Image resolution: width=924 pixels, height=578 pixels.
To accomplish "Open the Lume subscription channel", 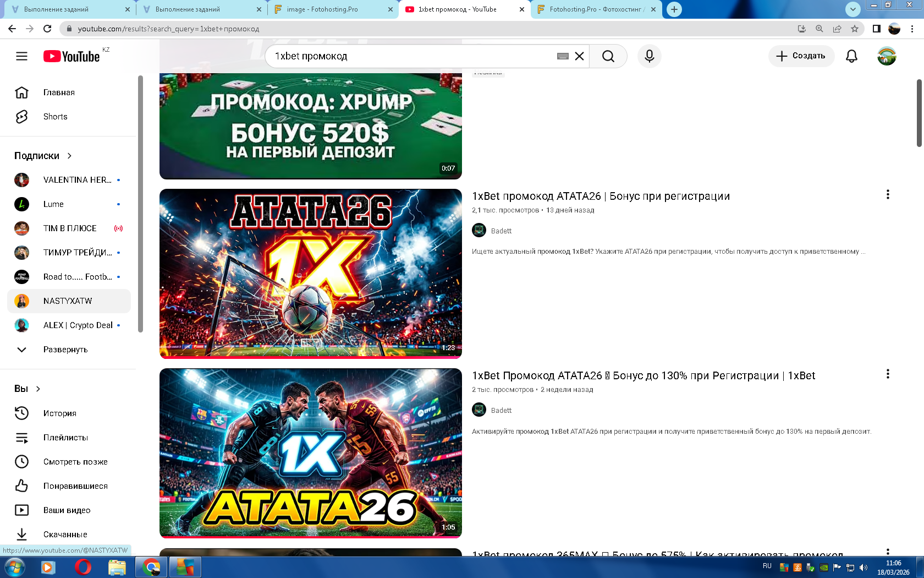I will (69, 204).
